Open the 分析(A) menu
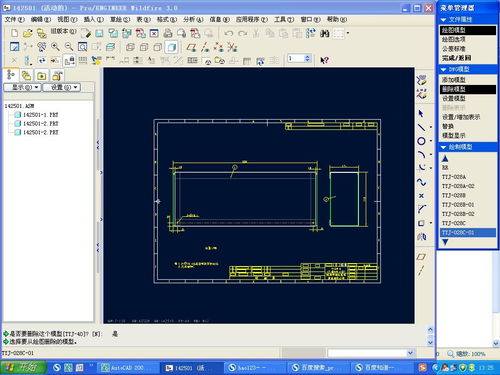Image resolution: width=500 pixels, height=375 pixels. [193, 19]
